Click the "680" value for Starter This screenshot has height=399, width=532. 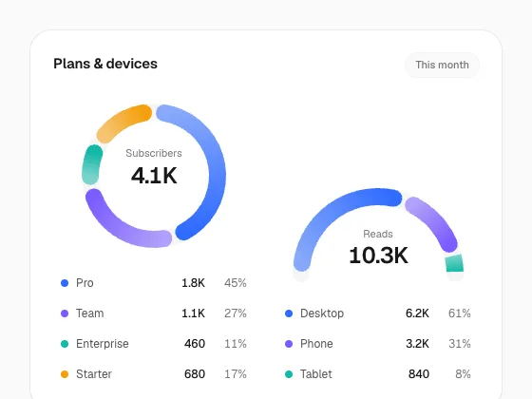pos(195,374)
